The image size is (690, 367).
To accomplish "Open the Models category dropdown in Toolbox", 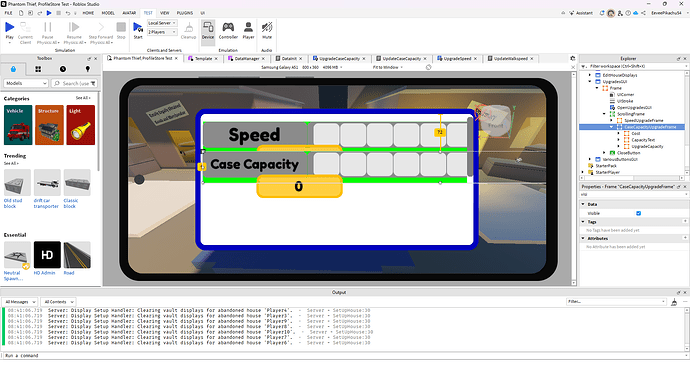I will tap(26, 83).
